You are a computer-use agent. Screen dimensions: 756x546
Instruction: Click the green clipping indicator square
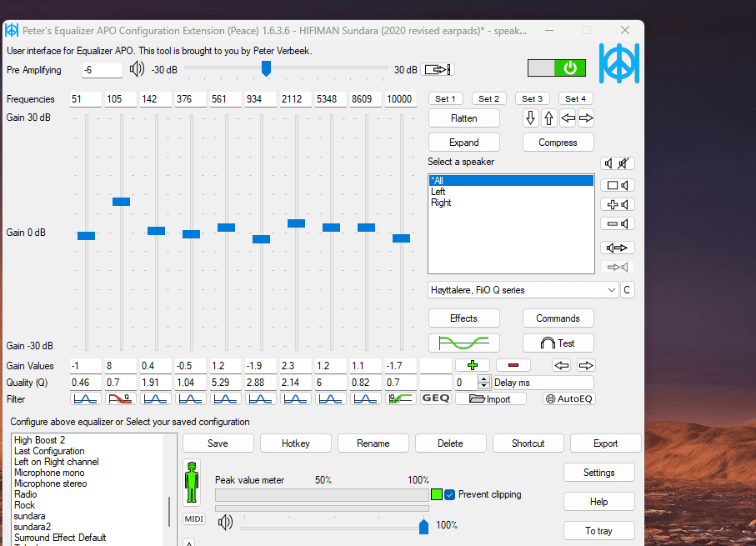point(436,494)
